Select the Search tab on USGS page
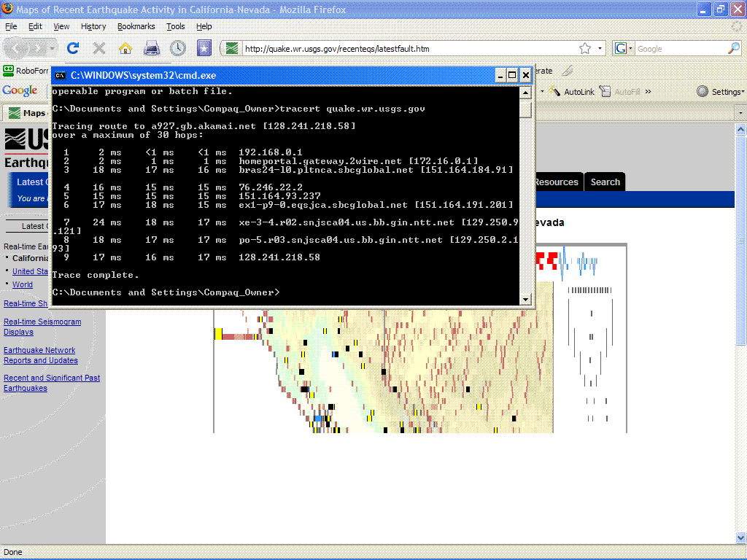The width and height of the screenshot is (747, 560). [605, 182]
